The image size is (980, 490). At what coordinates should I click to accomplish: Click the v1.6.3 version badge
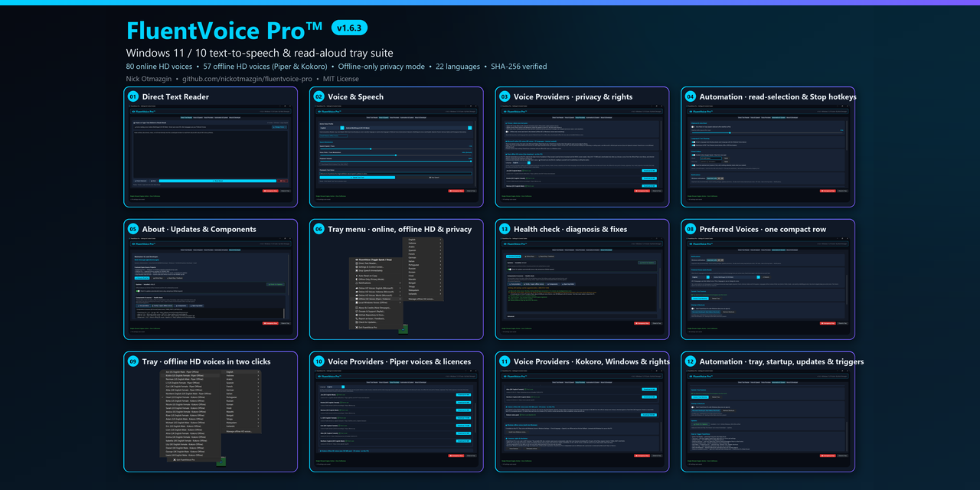pyautogui.click(x=350, y=28)
